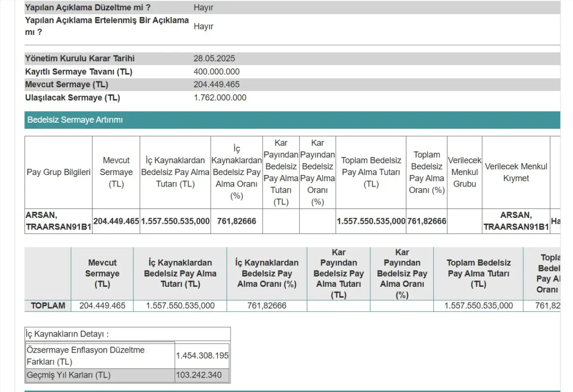Select the ARSAN cell under Pay Grup Bilgileri
Viewport: 573px width, 392px height.
(58, 221)
